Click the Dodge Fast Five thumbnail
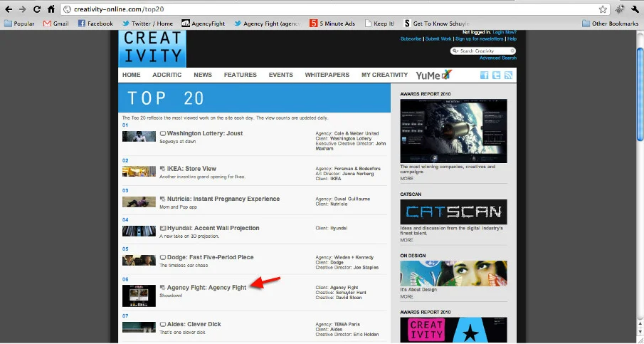This screenshot has width=644, height=344. [139, 260]
